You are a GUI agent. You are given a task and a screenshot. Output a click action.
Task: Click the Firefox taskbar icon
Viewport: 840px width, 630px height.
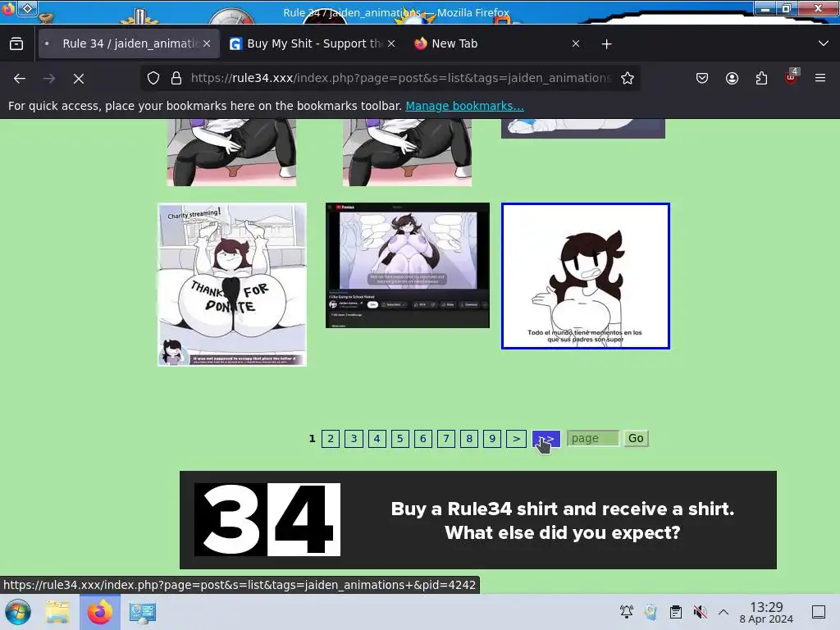(99, 612)
